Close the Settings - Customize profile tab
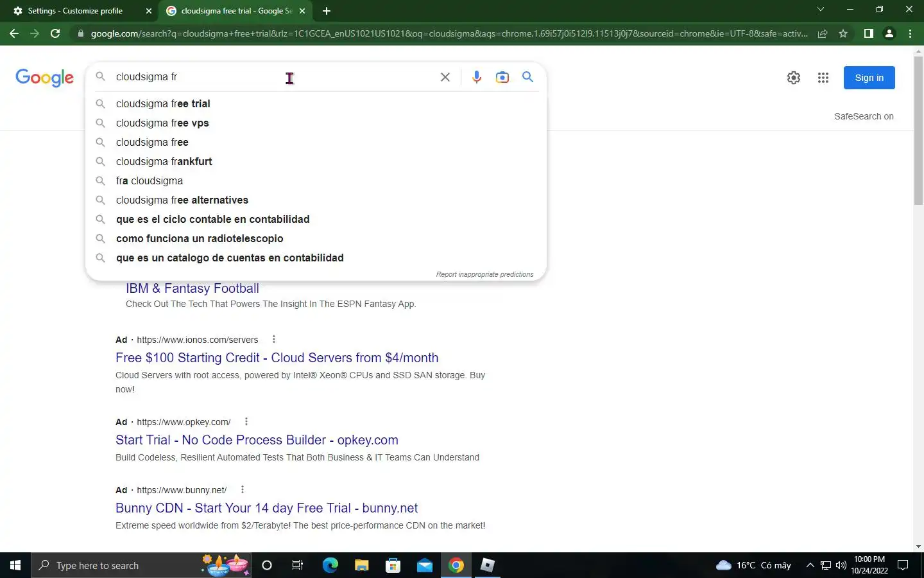Screen dimensions: 924x578 click(x=149, y=11)
